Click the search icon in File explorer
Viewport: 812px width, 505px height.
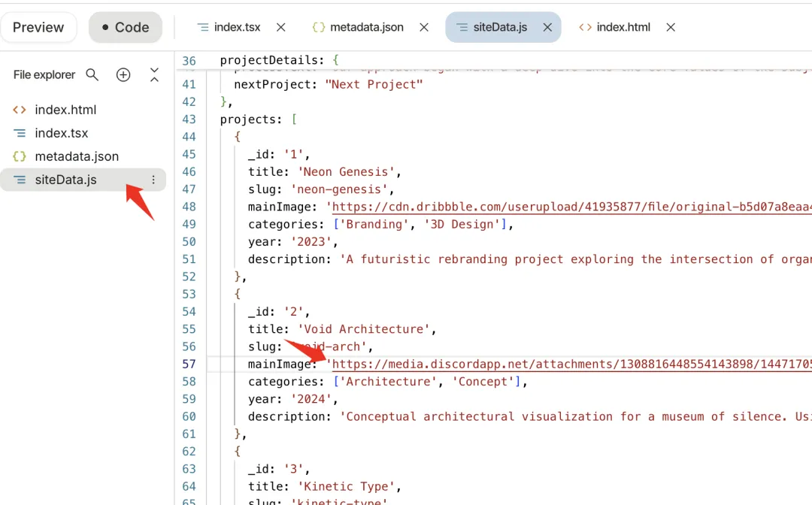coord(92,74)
